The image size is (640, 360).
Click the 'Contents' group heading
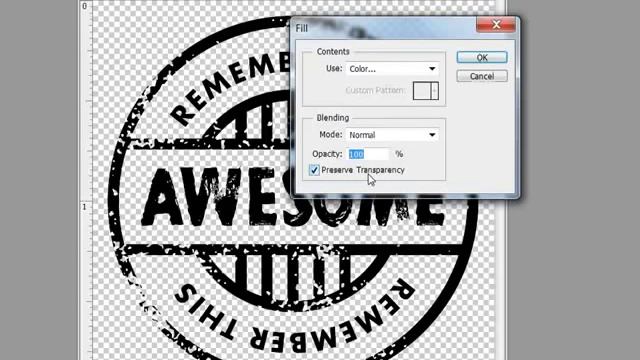333,52
